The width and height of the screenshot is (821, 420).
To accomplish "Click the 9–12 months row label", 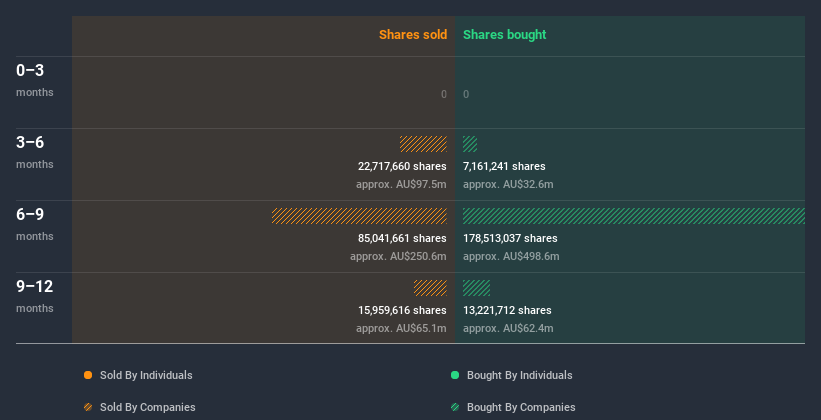I will click(35, 296).
